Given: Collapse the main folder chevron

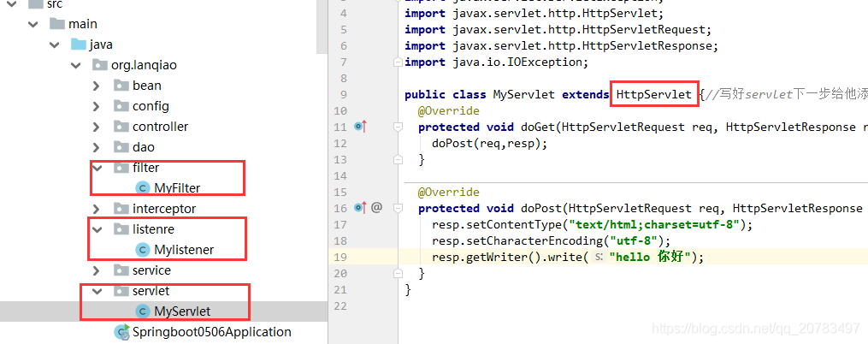Looking at the screenshot, I should (x=33, y=24).
